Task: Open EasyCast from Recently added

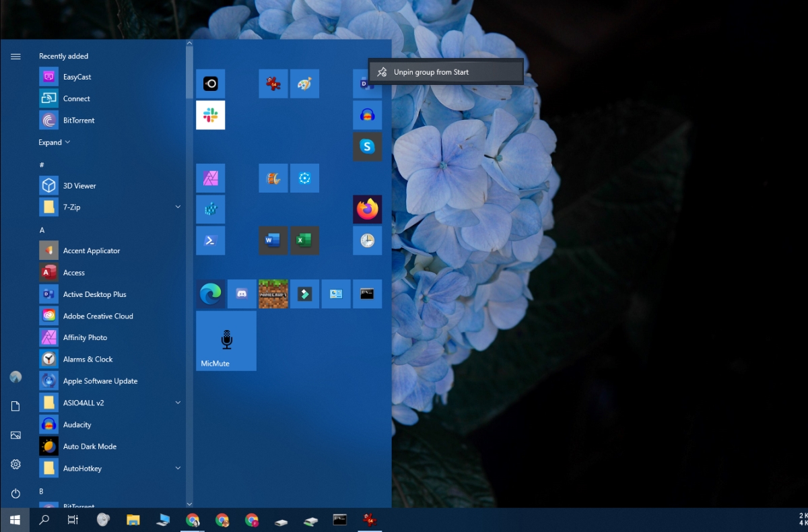Action: [110, 77]
